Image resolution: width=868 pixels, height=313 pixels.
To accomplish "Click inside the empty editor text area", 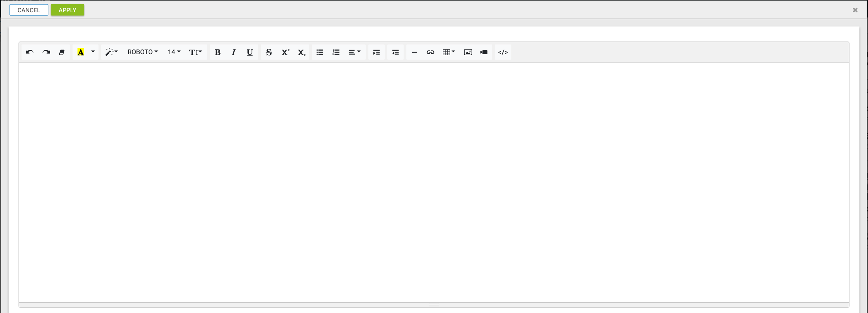I will click(x=433, y=181).
